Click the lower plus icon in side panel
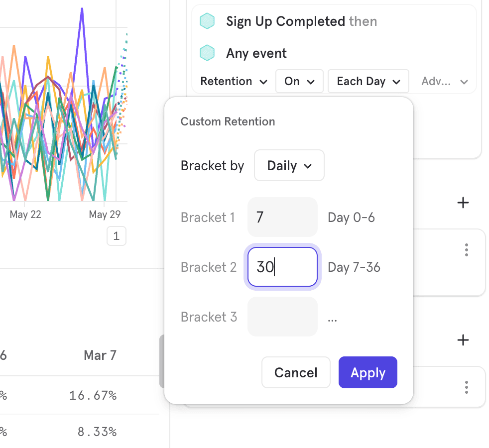Image resolution: width=489 pixels, height=448 pixels. coord(463,340)
